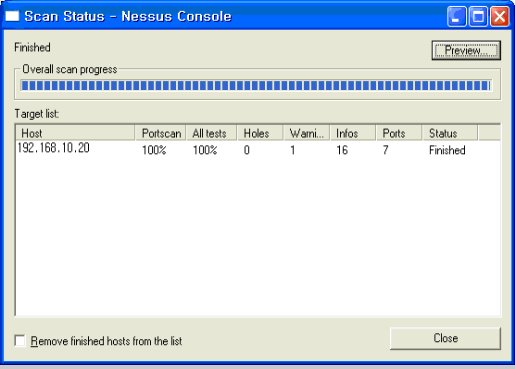The height and width of the screenshot is (369, 515).
Task: Click the Warni... column header
Action: coord(306,133)
